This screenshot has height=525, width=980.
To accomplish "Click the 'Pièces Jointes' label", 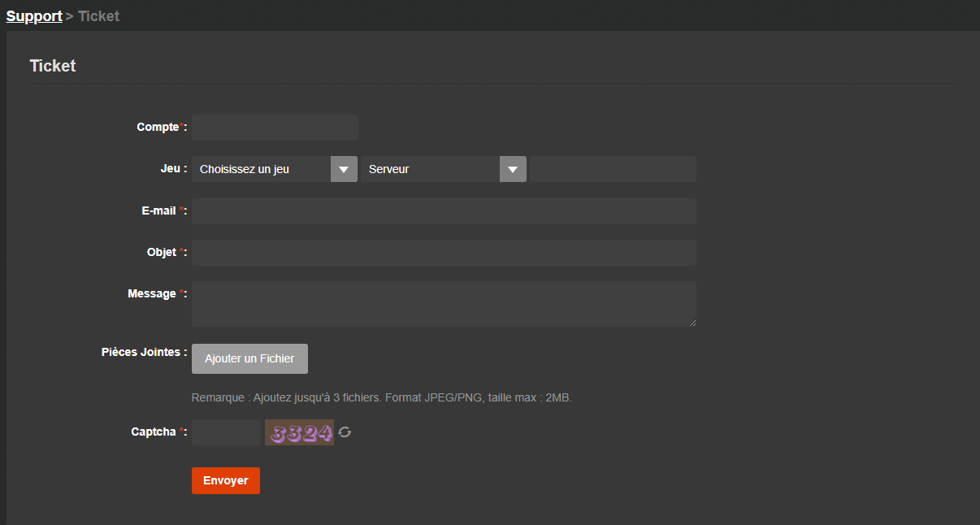I will (141, 353).
